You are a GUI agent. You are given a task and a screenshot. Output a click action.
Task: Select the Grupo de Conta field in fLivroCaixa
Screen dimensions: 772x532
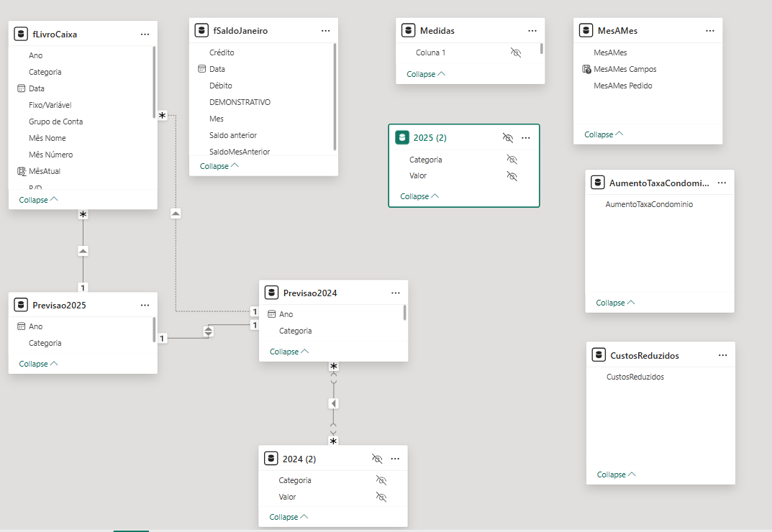pyautogui.click(x=55, y=121)
